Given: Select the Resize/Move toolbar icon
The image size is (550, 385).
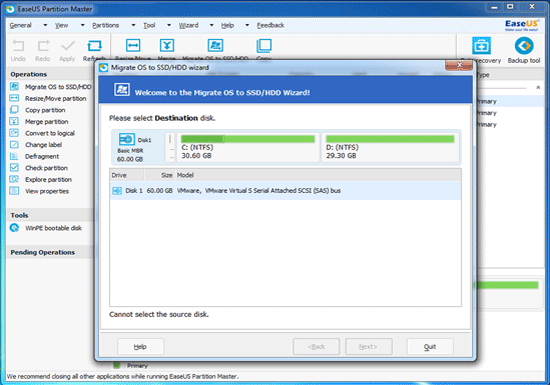Looking at the screenshot, I should coord(133,46).
